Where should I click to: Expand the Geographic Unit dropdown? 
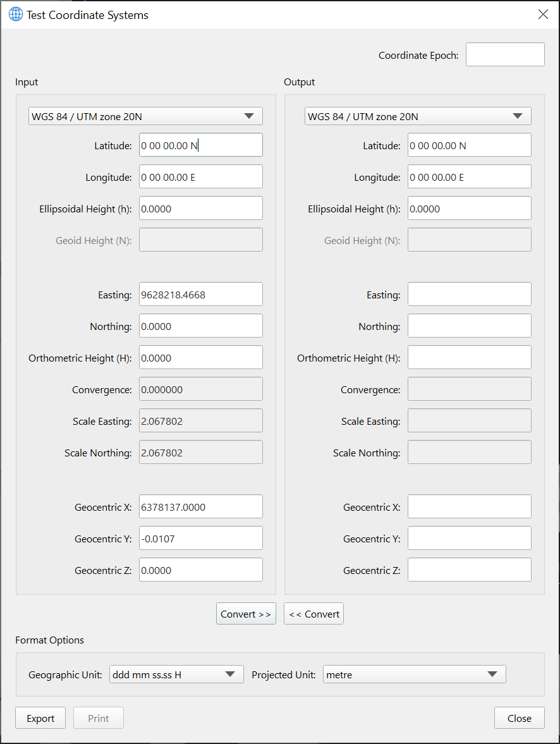click(x=176, y=674)
